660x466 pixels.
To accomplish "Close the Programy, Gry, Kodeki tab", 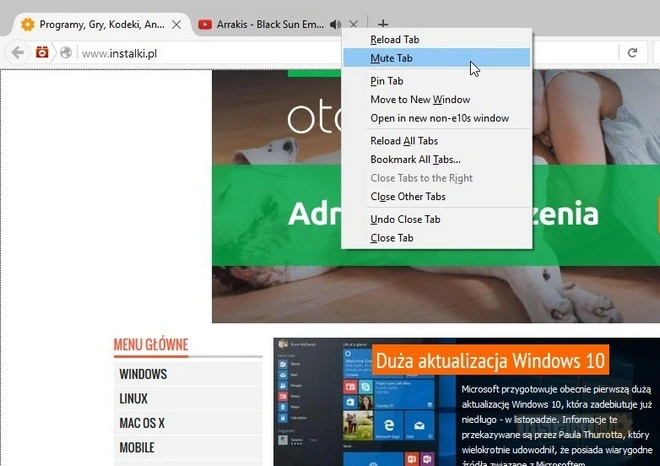I will point(177,24).
